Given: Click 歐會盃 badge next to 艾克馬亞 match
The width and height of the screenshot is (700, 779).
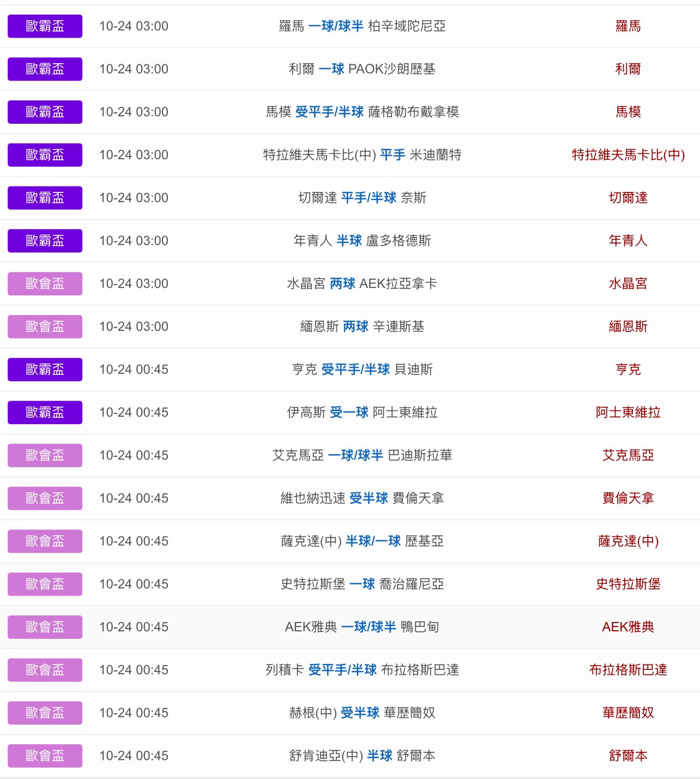Looking at the screenshot, I should 45,456.
